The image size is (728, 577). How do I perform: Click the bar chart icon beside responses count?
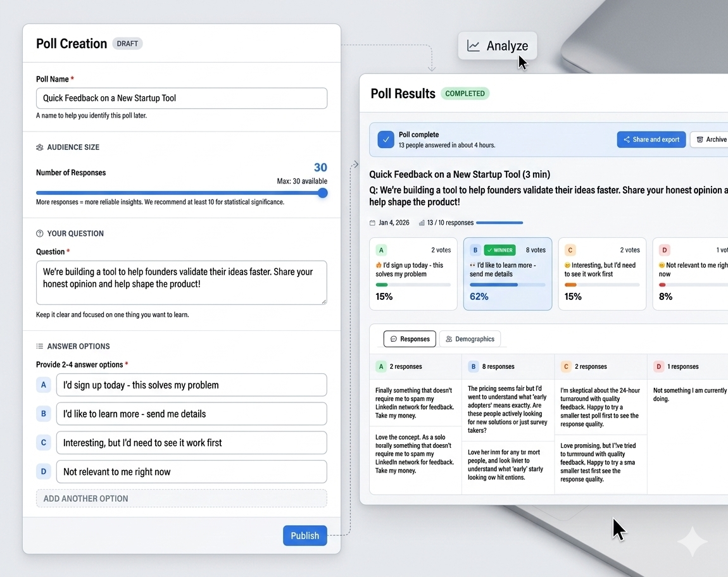pos(422,223)
